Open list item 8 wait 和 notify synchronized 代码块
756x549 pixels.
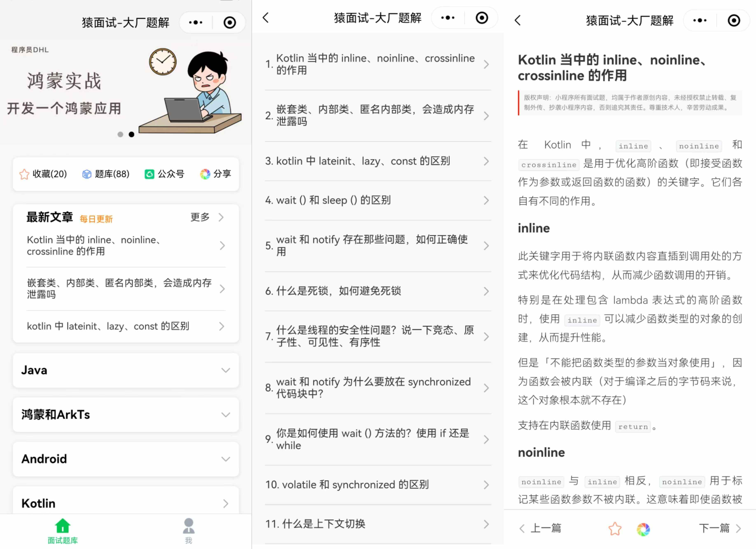click(378, 388)
